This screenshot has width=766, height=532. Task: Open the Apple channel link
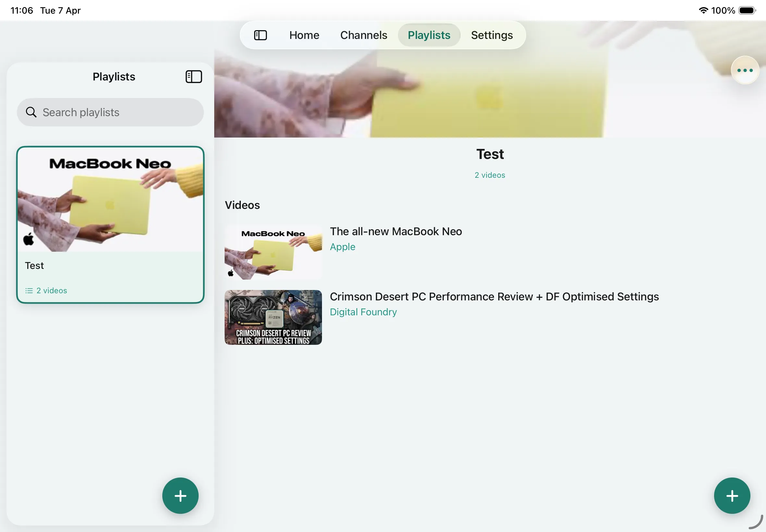342,247
